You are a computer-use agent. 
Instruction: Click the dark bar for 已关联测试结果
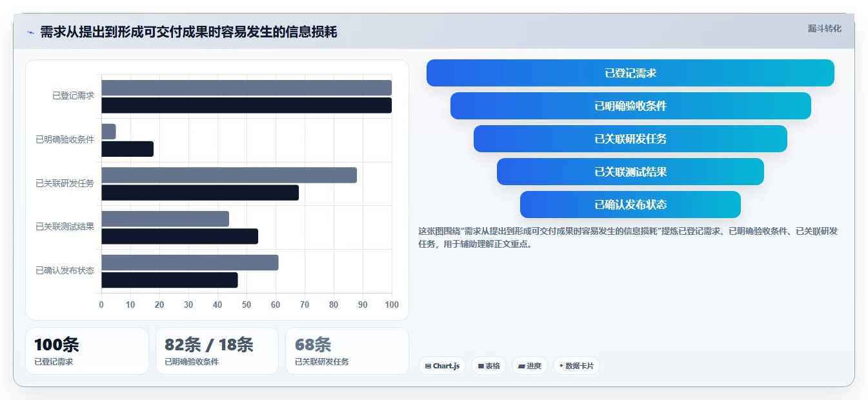coord(179,236)
